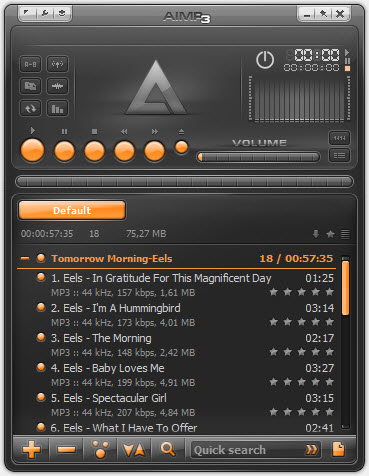Image resolution: width=369 pixels, height=476 pixels.
Task: Click the 00:00:57:35 total duration text
Action: [47, 234]
